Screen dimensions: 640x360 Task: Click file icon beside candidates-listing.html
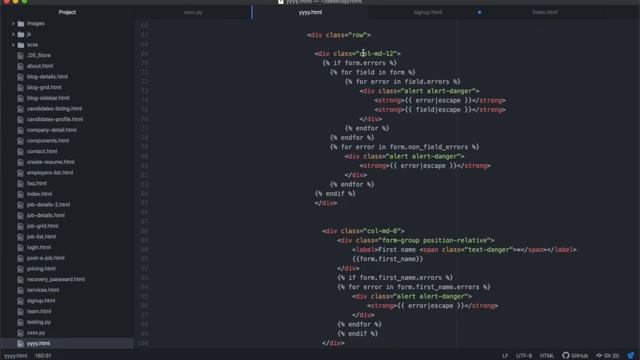click(x=20, y=109)
